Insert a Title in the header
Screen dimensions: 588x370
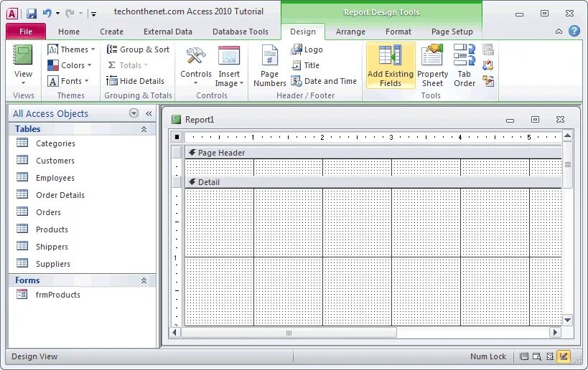(305, 65)
